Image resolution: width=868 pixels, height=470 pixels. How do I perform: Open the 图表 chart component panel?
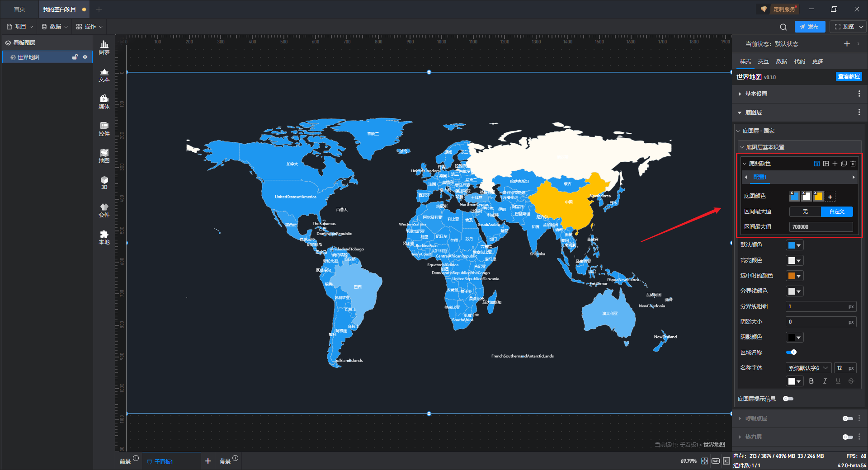click(104, 47)
